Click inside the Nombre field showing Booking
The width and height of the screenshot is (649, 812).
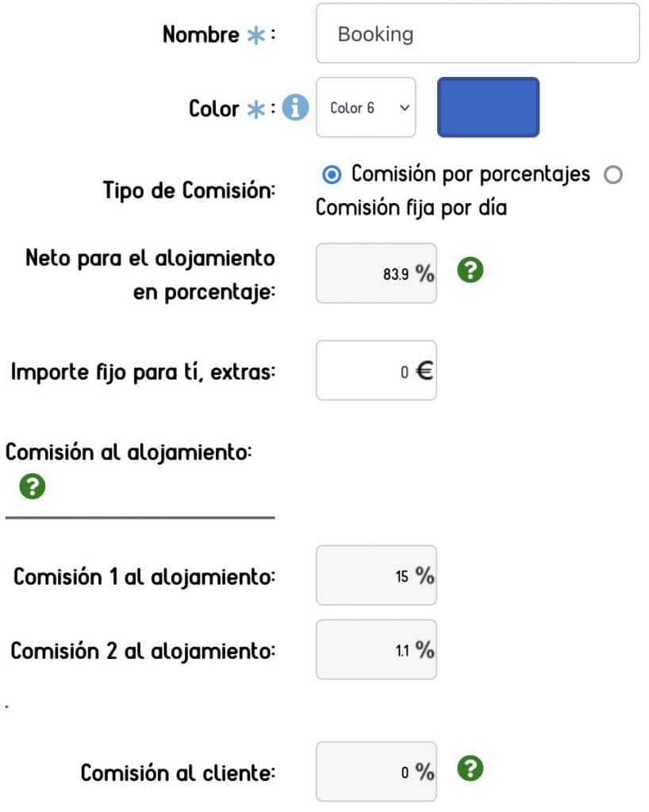pyautogui.click(x=477, y=33)
